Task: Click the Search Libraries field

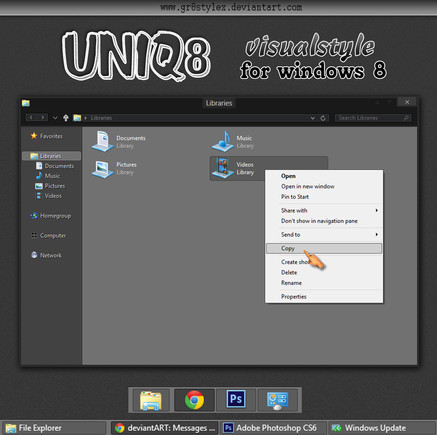Action: [x=373, y=118]
